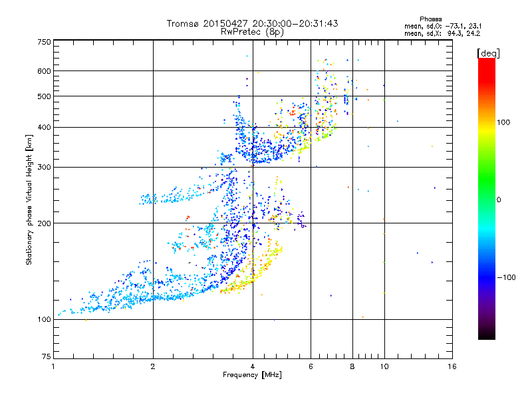This screenshot has height=399, width=532.
Task: Click the '100' label on the colorbar
Action: point(503,122)
